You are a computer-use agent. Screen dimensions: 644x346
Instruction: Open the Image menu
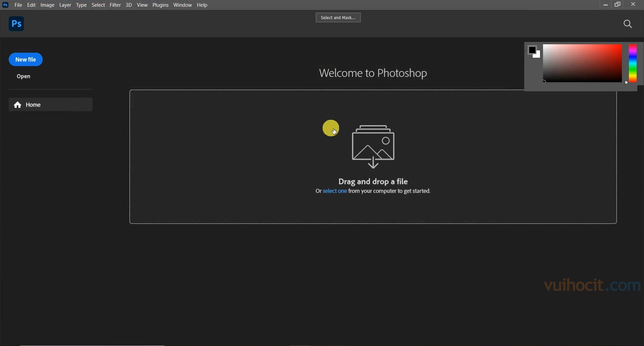[x=48, y=5]
